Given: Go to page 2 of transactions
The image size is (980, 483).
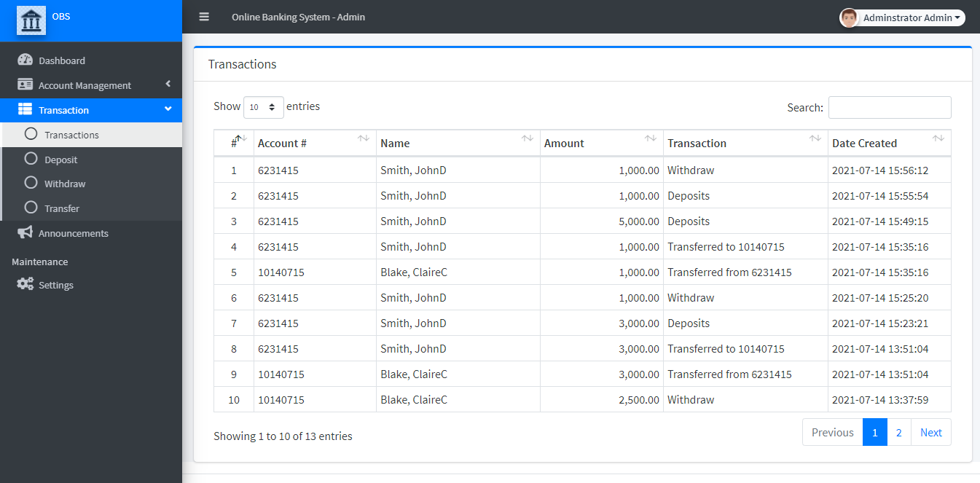Looking at the screenshot, I should click(898, 432).
